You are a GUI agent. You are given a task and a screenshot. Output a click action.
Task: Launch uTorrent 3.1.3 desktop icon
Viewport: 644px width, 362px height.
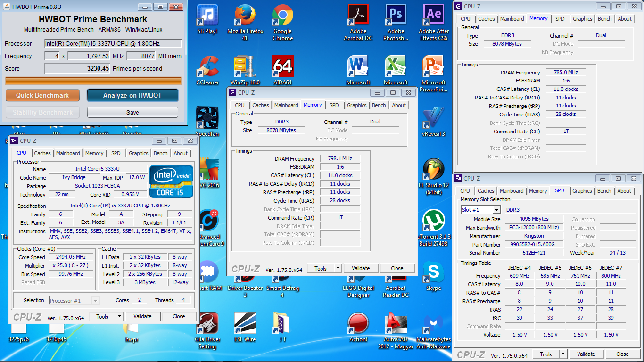[x=433, y=228]
